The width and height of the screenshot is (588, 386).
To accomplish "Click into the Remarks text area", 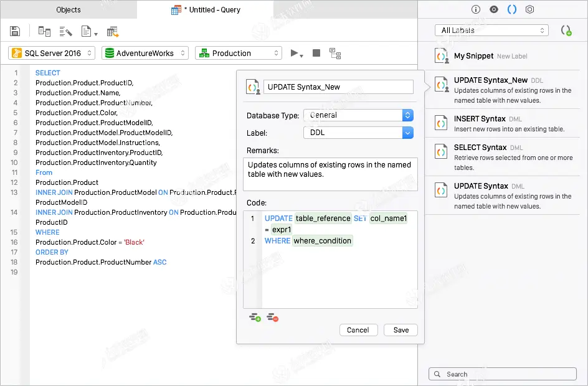I will coord(330,174).
